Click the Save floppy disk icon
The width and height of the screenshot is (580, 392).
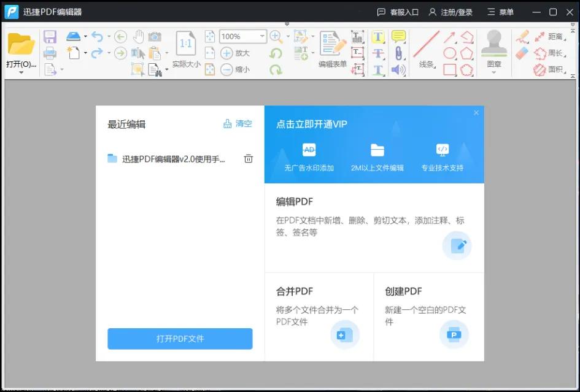(x=50, y=37)
